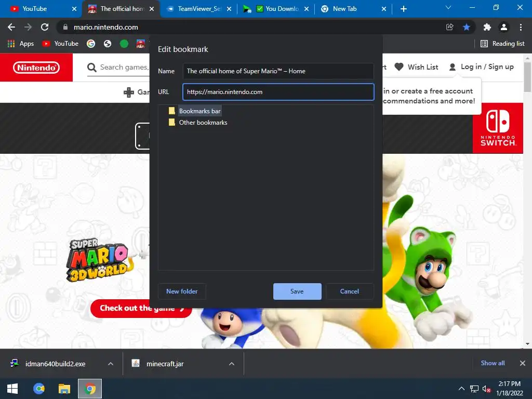Open the Apps grid shortcut
This screenshot has height=399, width=532.
21,44
